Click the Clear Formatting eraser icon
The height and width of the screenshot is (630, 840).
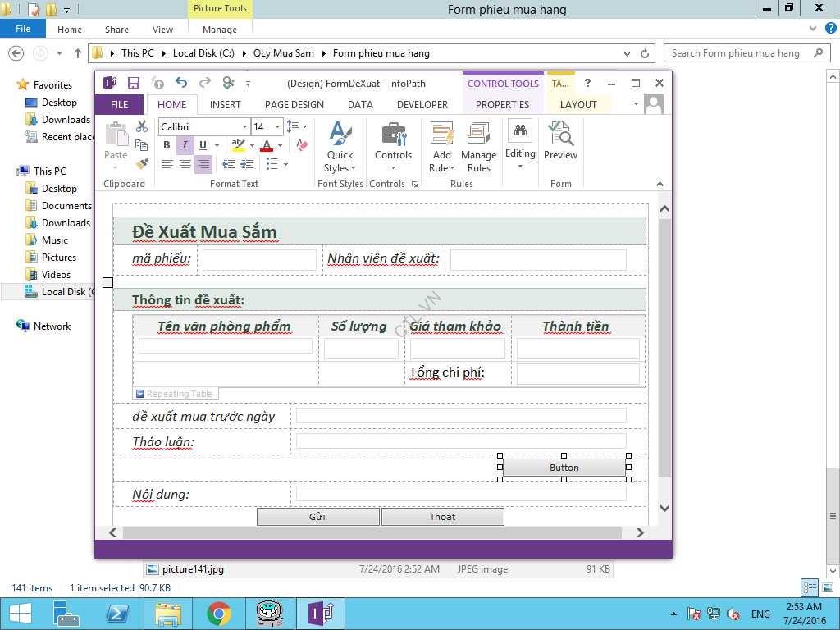click(x=302, y=145)
